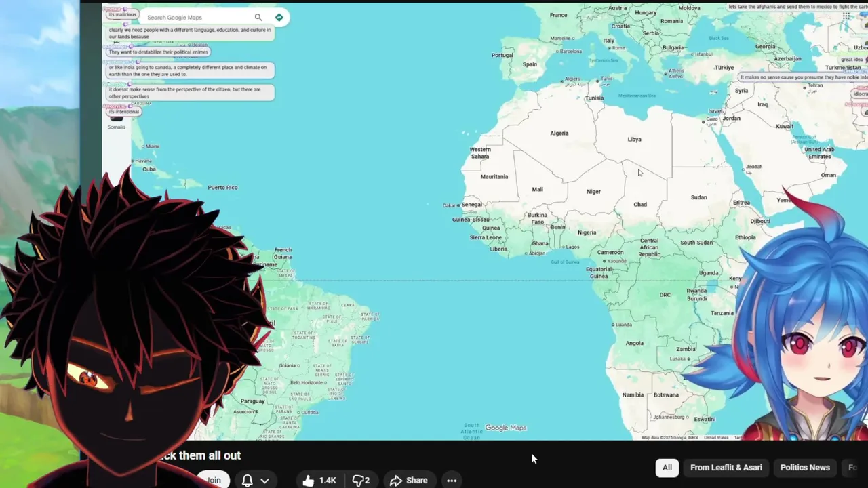Image resolution: width=868 pixels, height=488 pixels.
Task: Click the Iraq label
Action: click(x=763, y=105)
